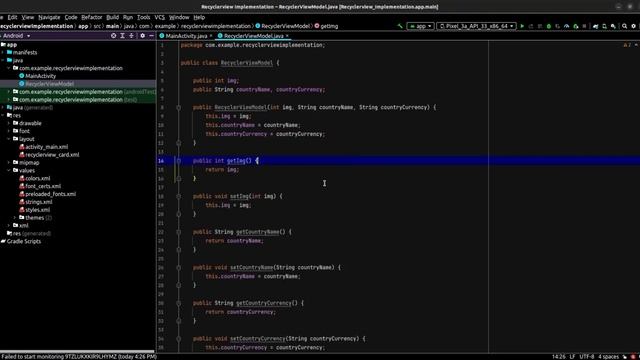Collapse the values folder

[9, 171]
